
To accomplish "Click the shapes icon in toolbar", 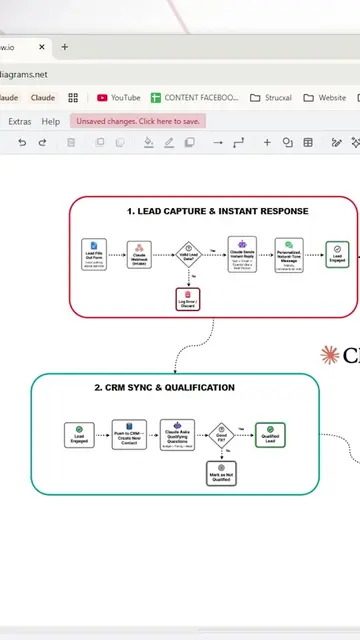I will [x=288, y=142].
